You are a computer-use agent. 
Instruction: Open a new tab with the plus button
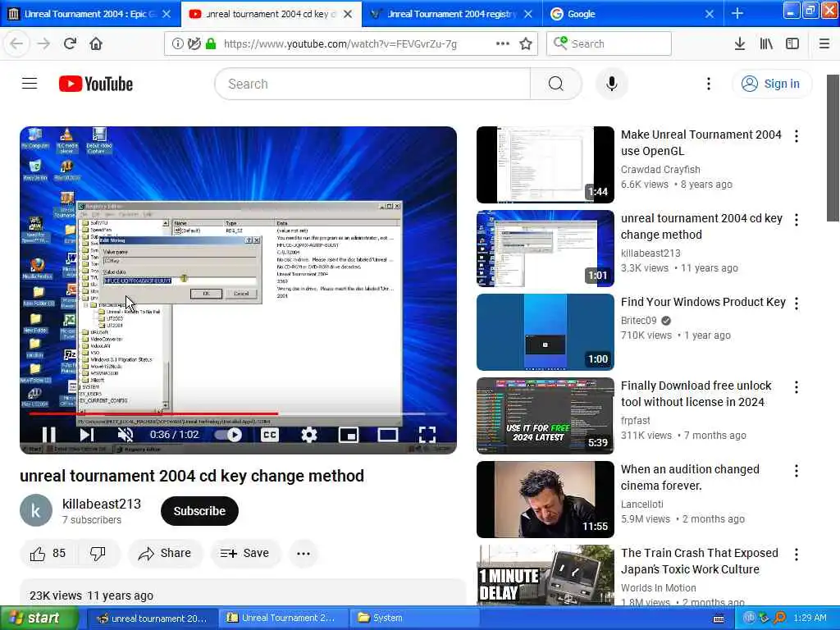(737, 13)
